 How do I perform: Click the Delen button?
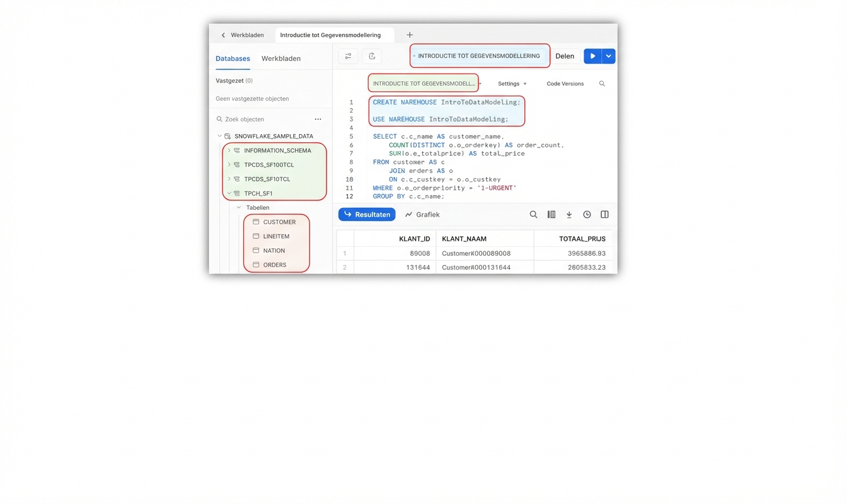coord(565,56)
